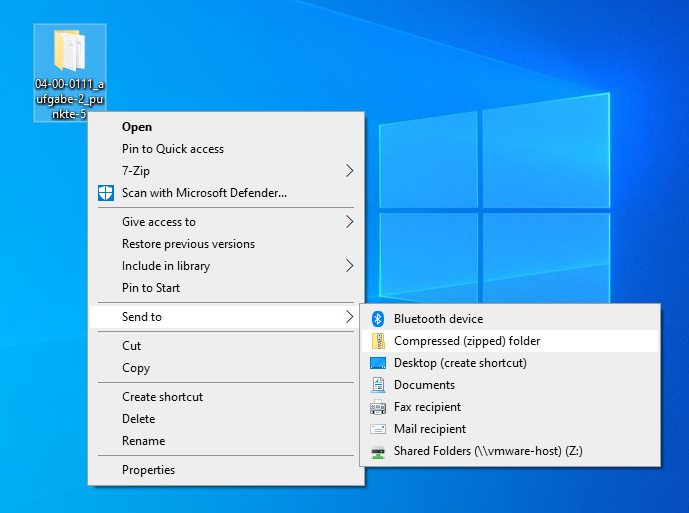Select Restore previous versions

coord(188,244)
